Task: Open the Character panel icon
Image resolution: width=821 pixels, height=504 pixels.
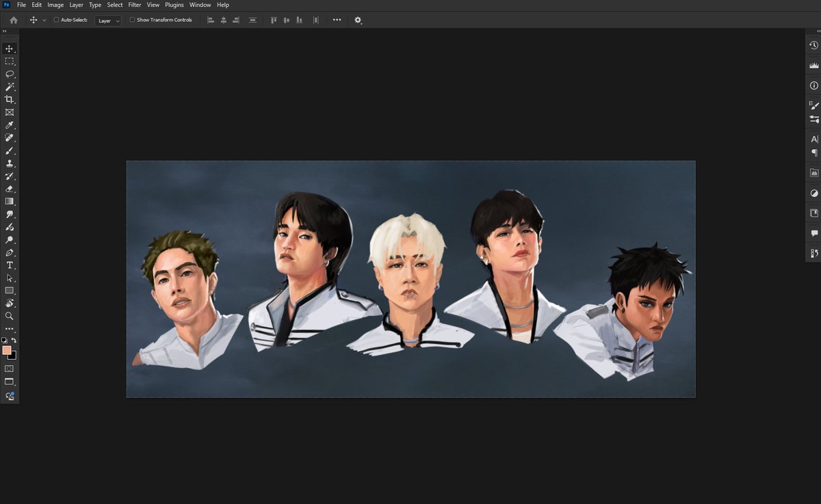Action: point(814,139)
